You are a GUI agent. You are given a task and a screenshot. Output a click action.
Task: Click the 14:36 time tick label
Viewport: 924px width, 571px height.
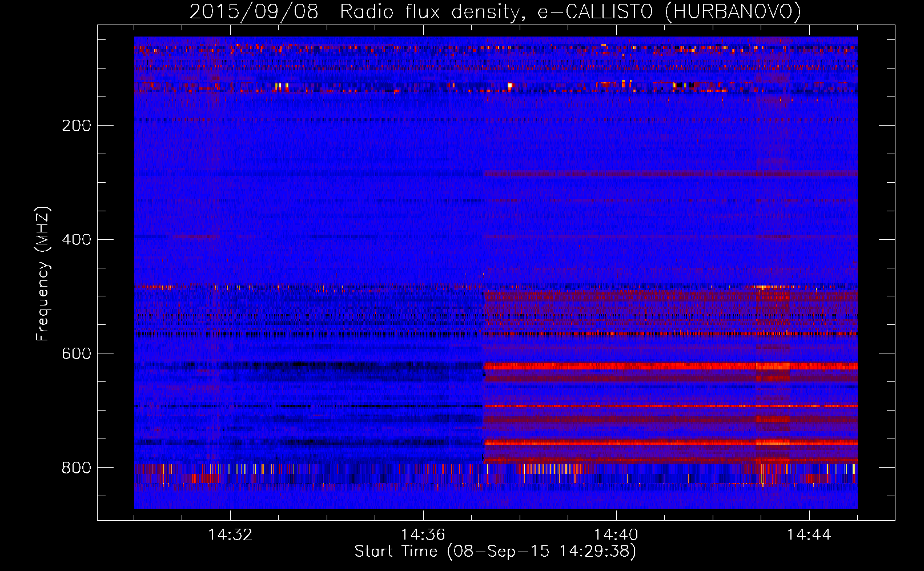click(423, 535)
